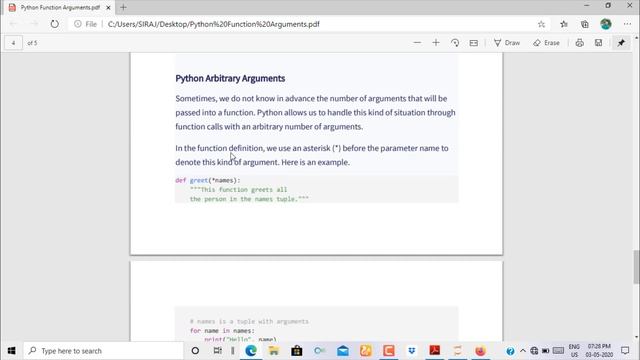The width and height of the screenshot is (640, 360).
Task: Open Dropbox from taskbar
Action: (411, 351)
